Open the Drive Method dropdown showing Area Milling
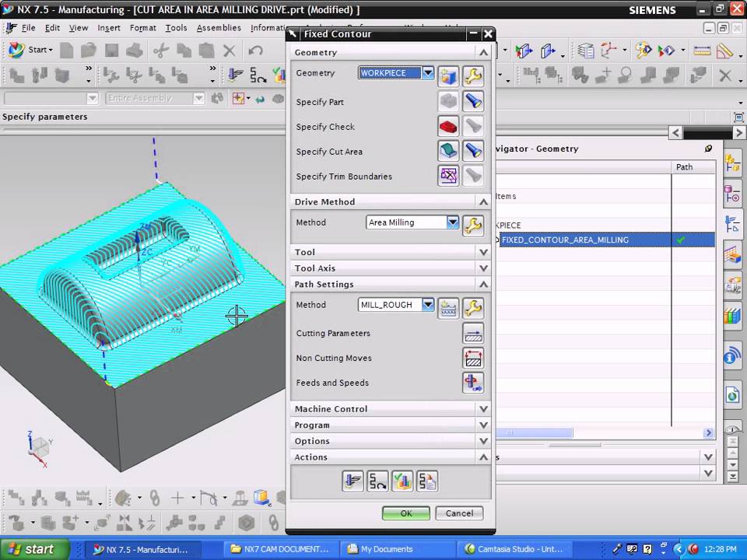 point(412,222)
